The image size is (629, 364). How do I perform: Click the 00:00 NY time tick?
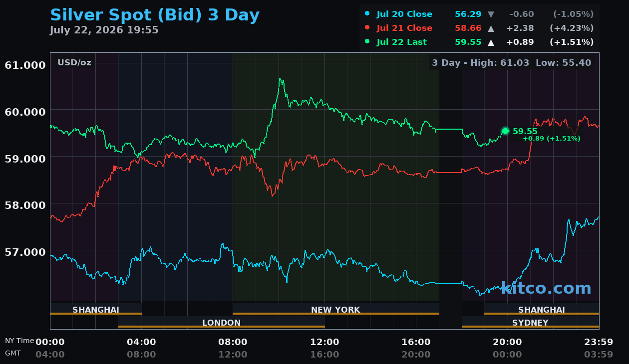tap(50, 342)
